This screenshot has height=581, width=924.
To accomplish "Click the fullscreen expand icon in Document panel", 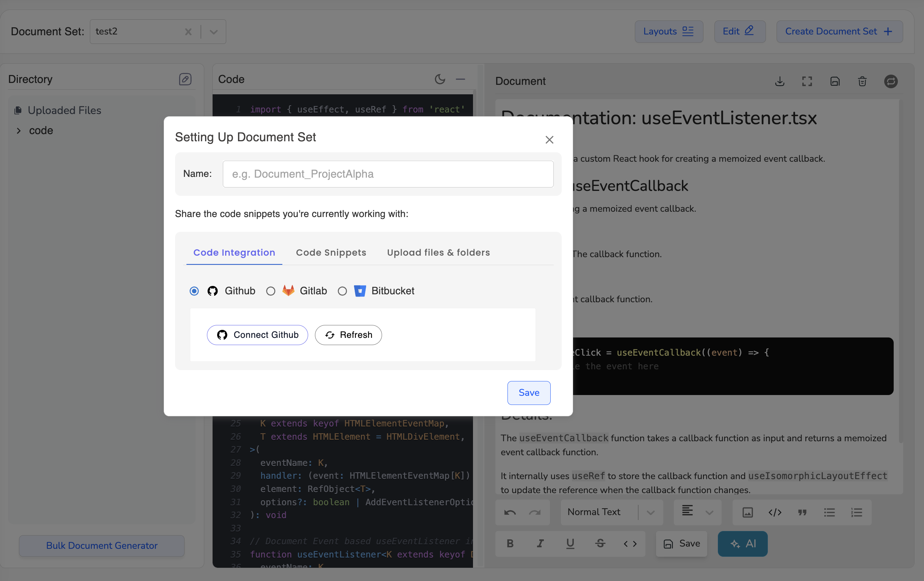I will tap(807, 81).
